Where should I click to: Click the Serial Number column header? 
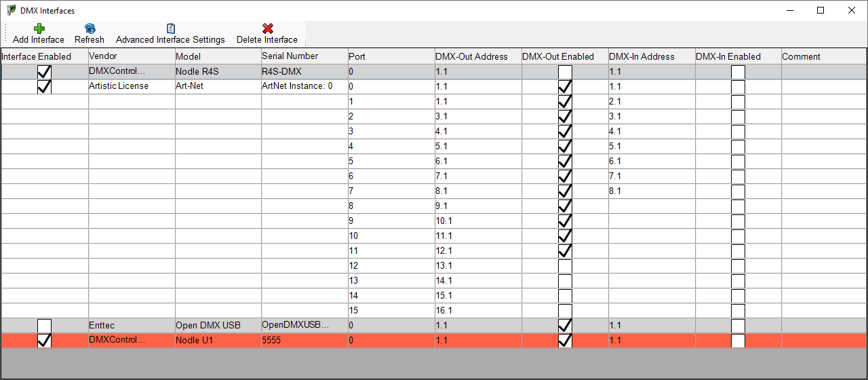coord(304,56)
